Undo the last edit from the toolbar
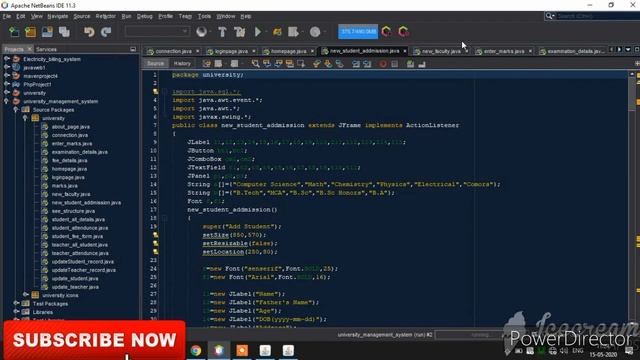The image size is (640, 360). (x=89, y=32)
